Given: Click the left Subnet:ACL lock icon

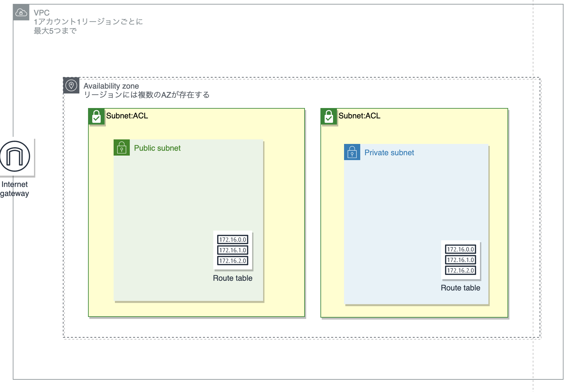Looking at the screenshot, I should pos(96,116).
